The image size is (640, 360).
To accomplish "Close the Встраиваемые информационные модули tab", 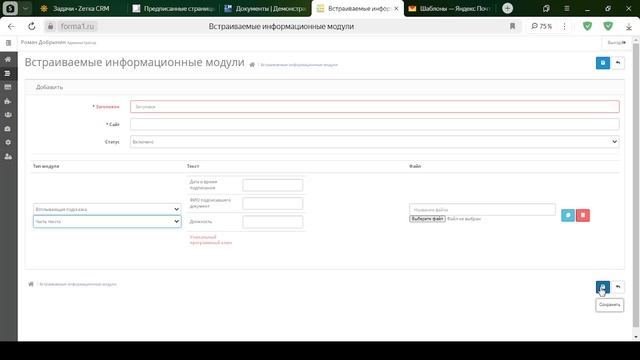I will point(396,8).
